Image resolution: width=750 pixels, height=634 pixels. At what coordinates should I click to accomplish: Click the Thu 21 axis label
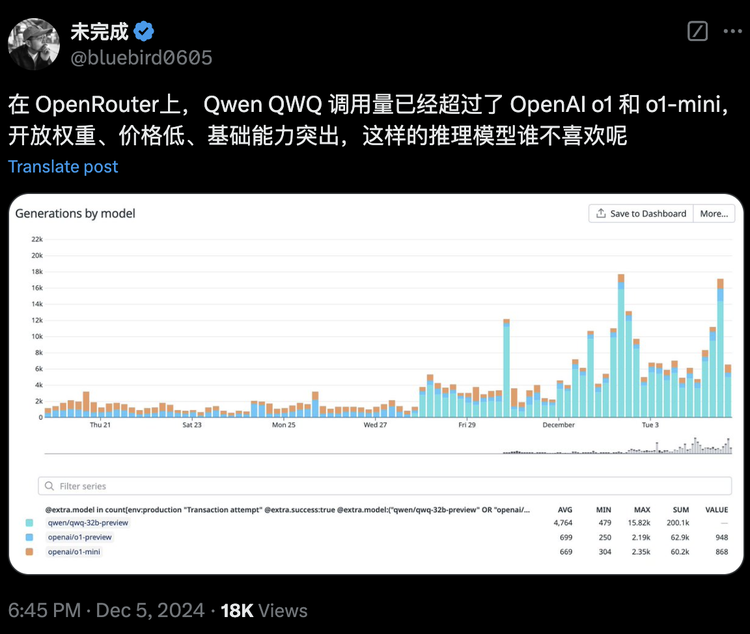[100, 425]
